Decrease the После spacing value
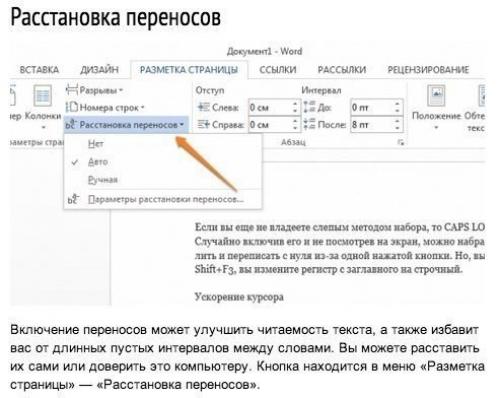This screenshot has height=398, width=500. [397, 128]
